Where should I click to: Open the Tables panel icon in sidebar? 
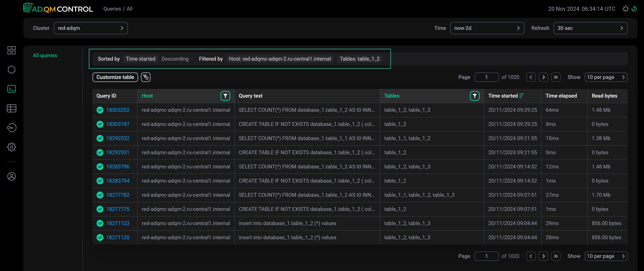pyautogui.click(x=12, y=108)
